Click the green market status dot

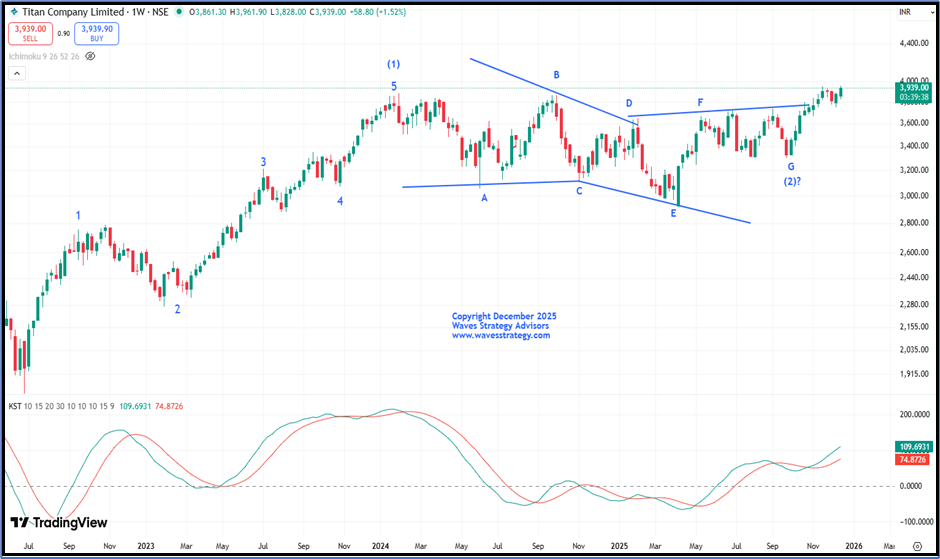(x=179, y=12)
